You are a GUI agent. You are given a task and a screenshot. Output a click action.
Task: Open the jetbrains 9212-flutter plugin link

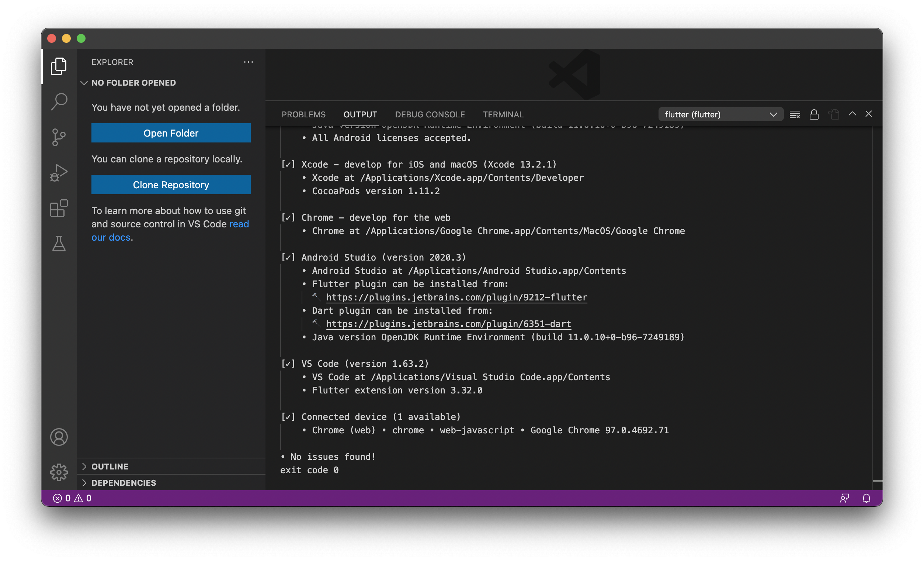click(456, 297)
